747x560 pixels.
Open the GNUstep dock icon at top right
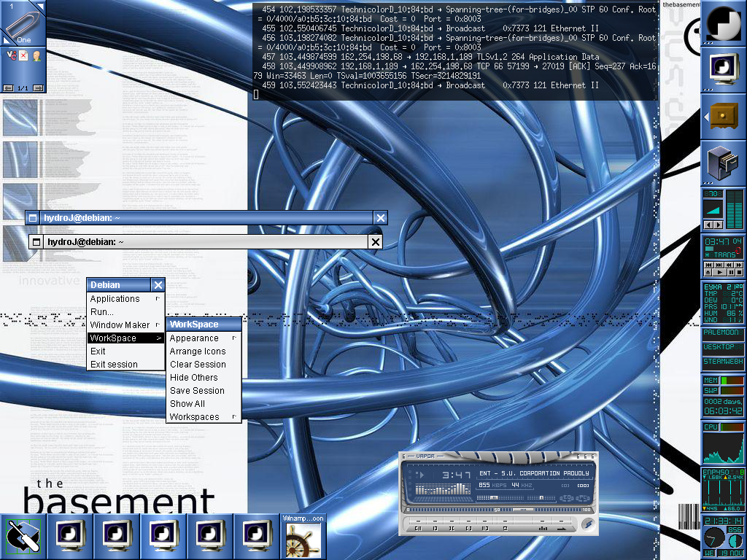coord(723,23)
